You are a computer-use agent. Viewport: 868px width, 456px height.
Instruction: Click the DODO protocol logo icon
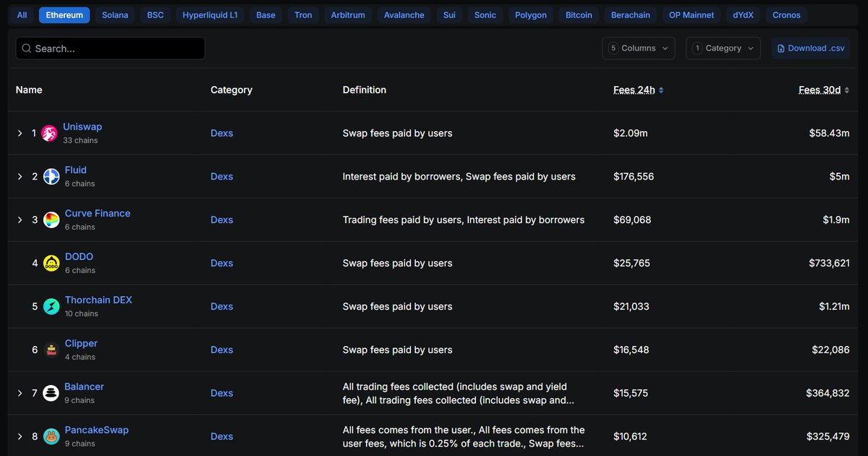(x=51, y=263)
